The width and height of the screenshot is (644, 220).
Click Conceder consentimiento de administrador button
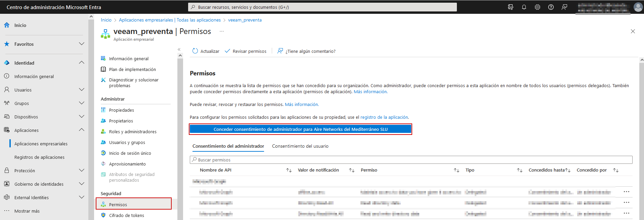[300, 129]
